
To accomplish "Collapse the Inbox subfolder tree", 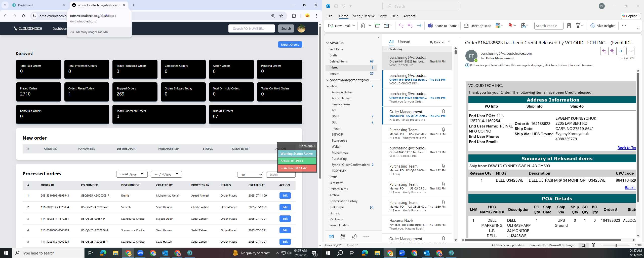I will (x=328, y=86).
